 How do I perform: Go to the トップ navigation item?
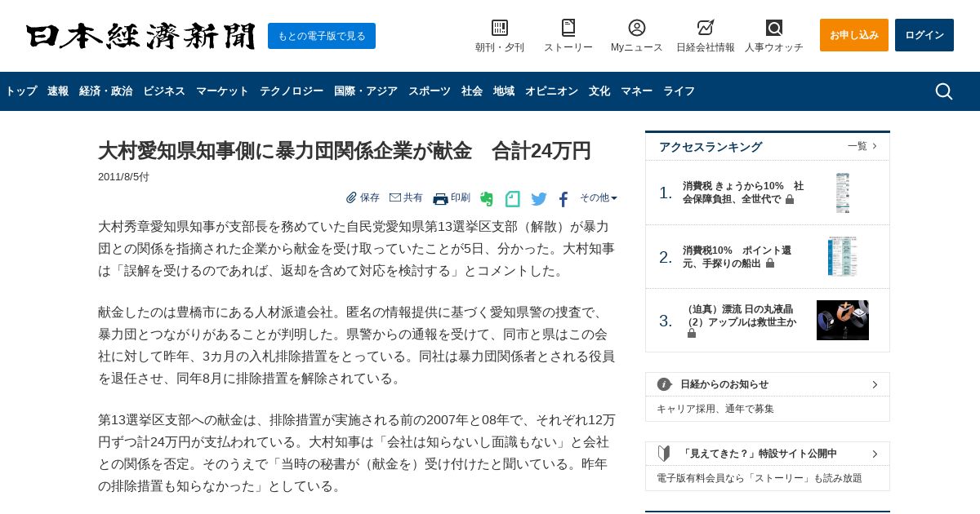21,91
